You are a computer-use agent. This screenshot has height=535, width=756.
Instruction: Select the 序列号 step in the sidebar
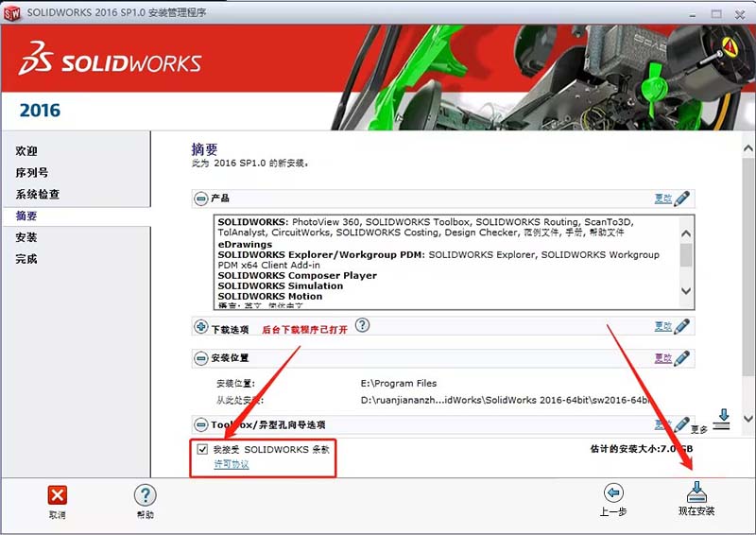pyautogui.click(x=32, y=173)
